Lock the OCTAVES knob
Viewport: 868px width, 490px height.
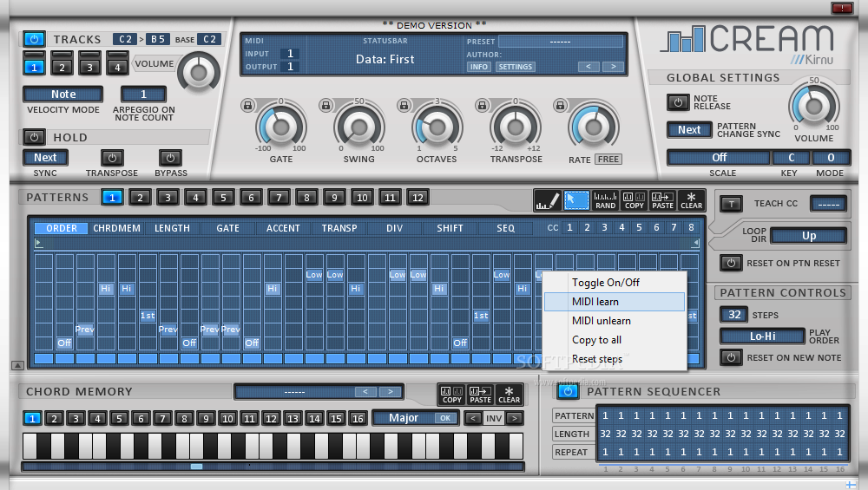(x=404, y=105)
